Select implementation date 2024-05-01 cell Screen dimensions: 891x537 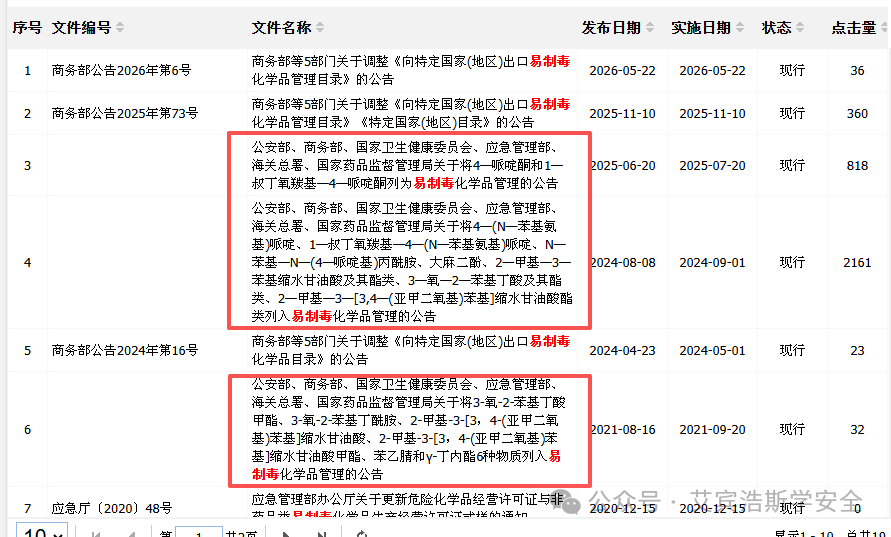[x=712, y=350]
